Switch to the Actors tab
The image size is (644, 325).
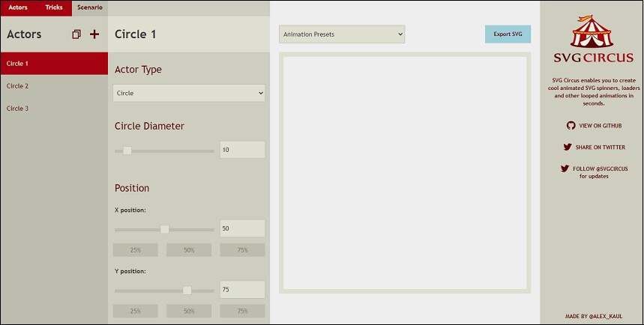18,7
